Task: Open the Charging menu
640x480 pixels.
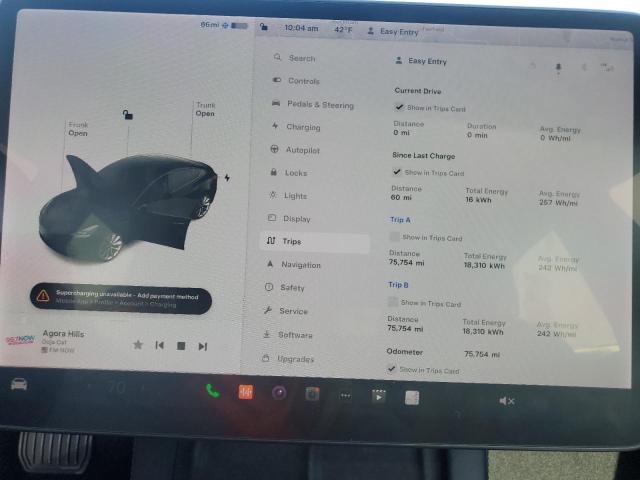Action: coord(296,127)
